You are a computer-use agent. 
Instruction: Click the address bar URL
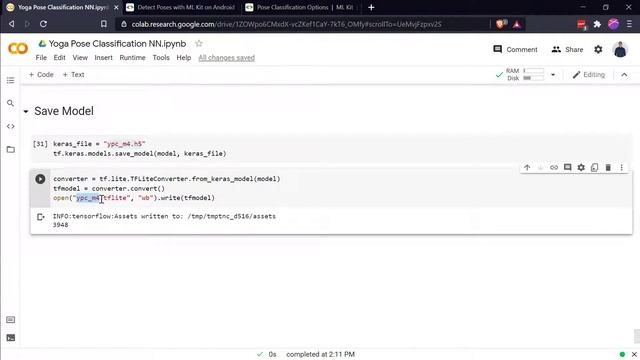[x=286, y=24]
